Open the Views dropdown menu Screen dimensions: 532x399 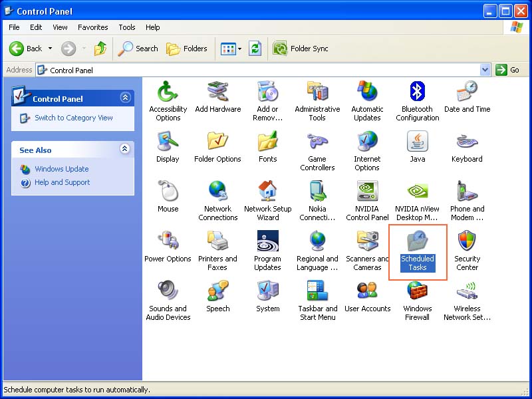click(x=231, y=49)
